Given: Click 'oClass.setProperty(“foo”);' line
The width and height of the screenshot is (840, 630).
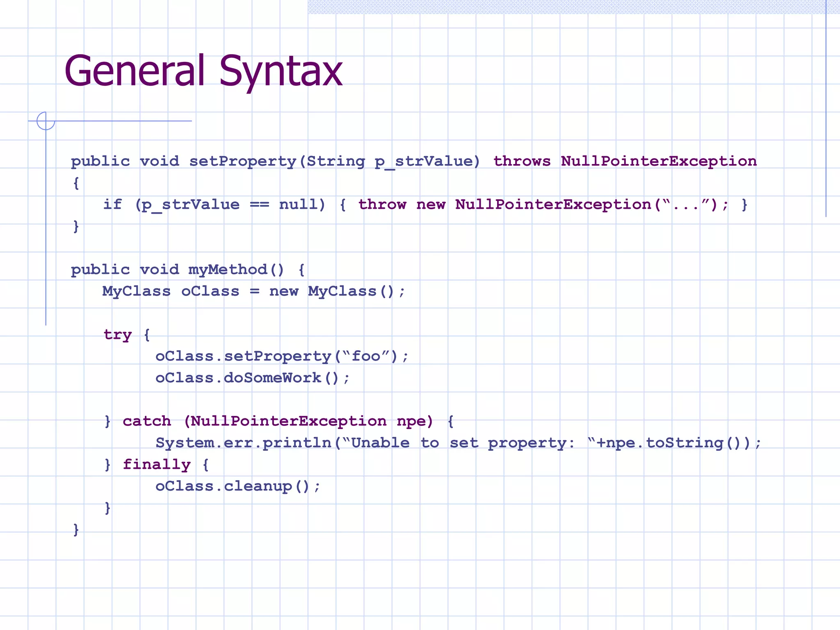Looking at the screenshot, I should pyautogui.click(x=282, y=356).
